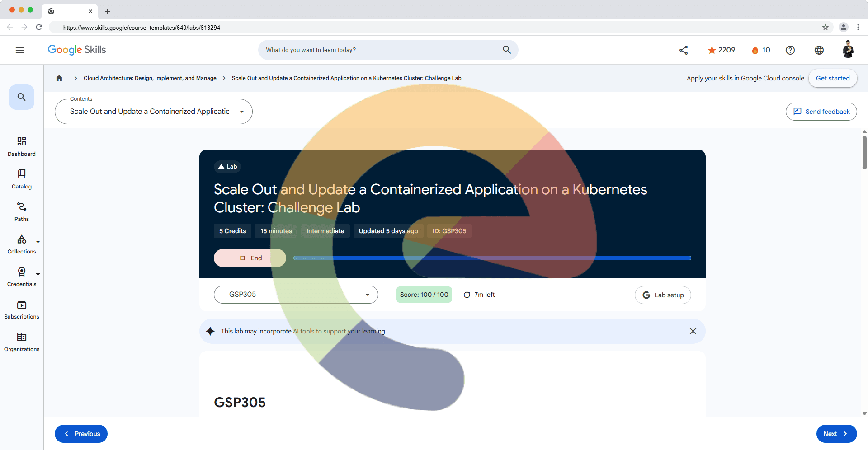Click the 7m left timer
The width and height of the screenshot is (868, 450).
[x=479, y=295]
